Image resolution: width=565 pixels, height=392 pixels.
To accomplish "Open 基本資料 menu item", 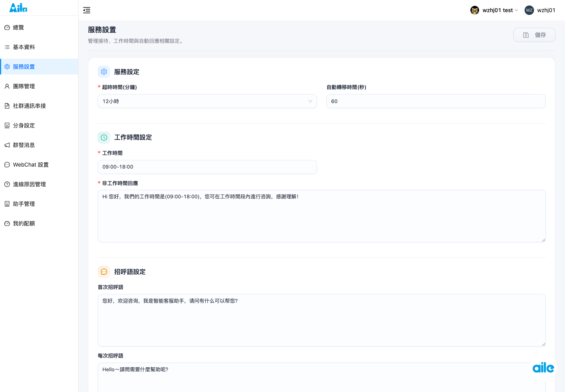I will [39, 47].
